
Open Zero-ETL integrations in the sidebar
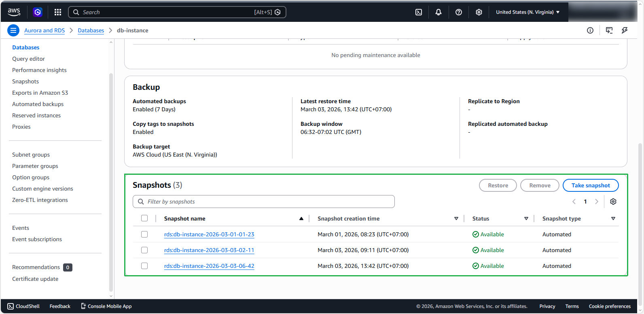point(40,200)
